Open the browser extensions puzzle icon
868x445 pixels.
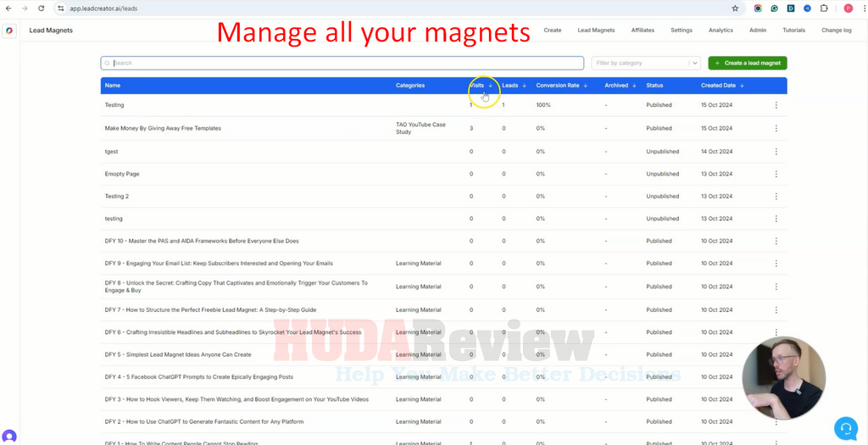coord(823,8)
